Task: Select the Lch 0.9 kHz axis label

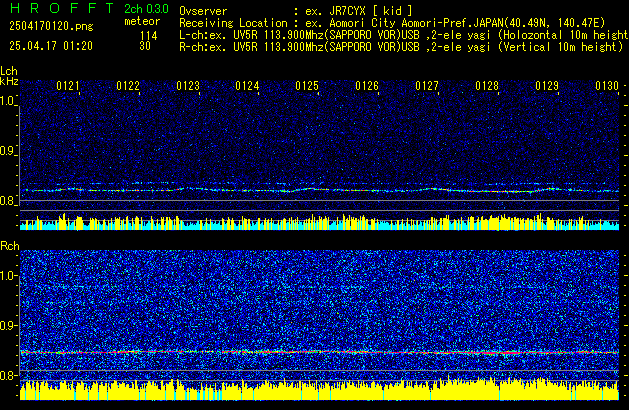Action: click(8, 151)
